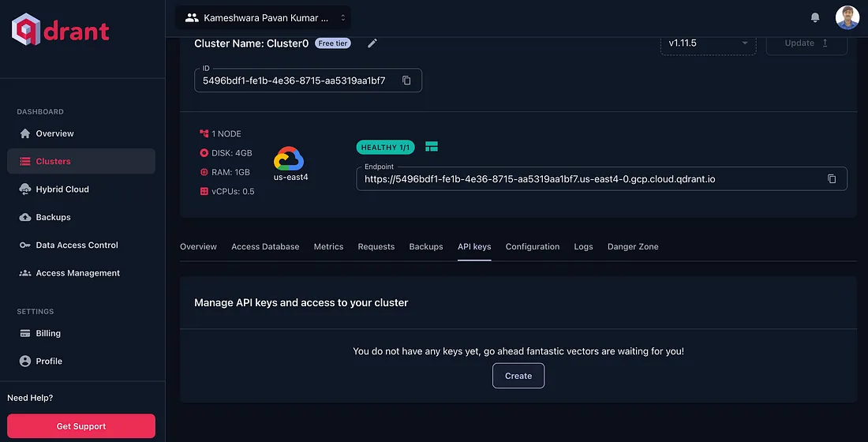Viewport: 868px width, 442px height.
Task: Open the user avatar menu
Action: tap(847, 17)
